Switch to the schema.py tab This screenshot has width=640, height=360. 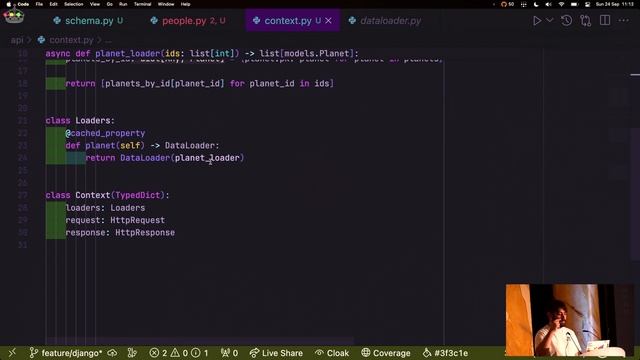click(88, 21)
